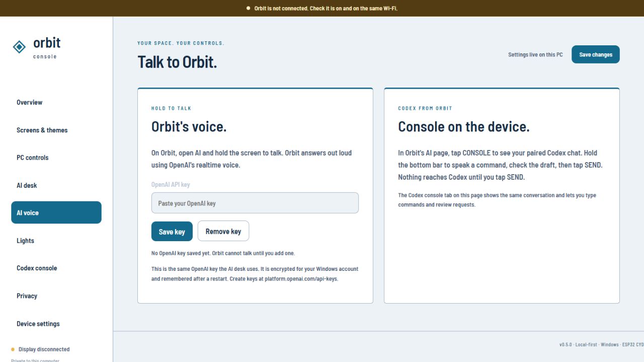Click the Save key button

click(172, 232)
